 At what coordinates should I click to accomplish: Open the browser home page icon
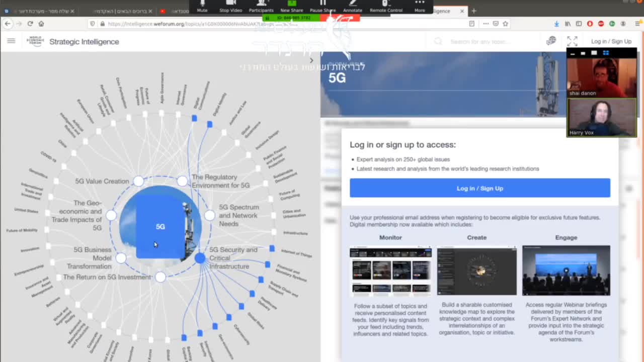coord(41,24)
